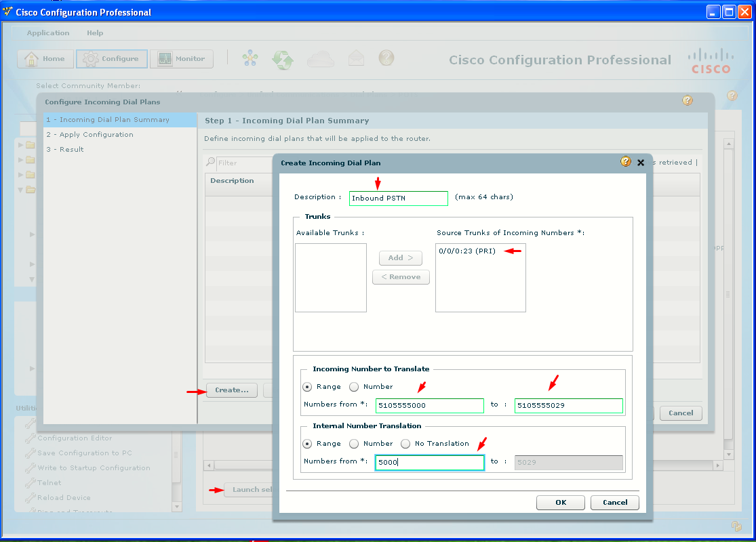Cancel the Create Incoming Dial Plan dialog
756x542 pixels.
pos(615,503)
